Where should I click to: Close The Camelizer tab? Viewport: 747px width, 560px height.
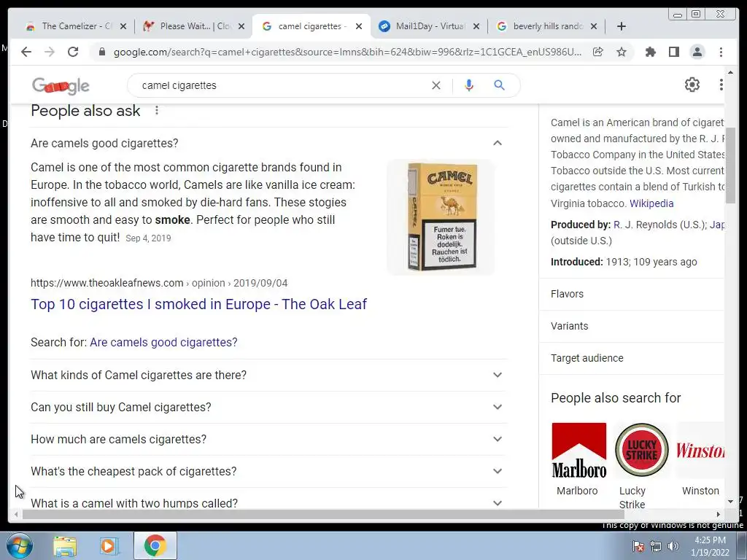point(123,26)
